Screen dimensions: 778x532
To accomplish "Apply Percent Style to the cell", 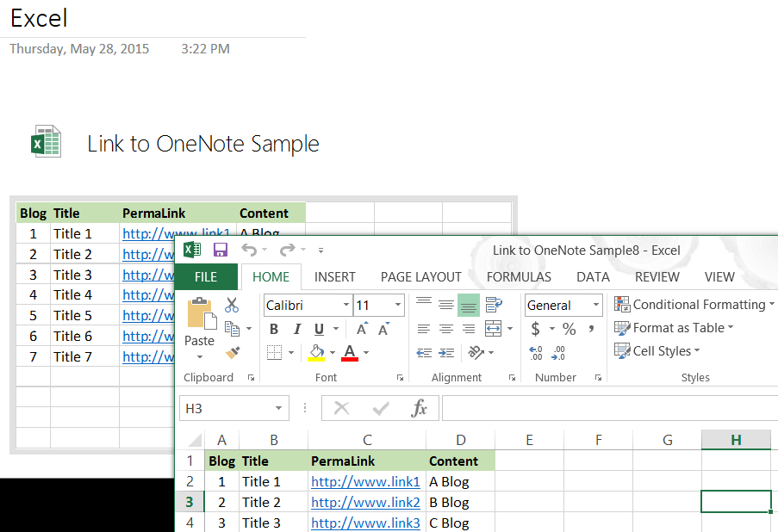I will click(x=569, y=329).
